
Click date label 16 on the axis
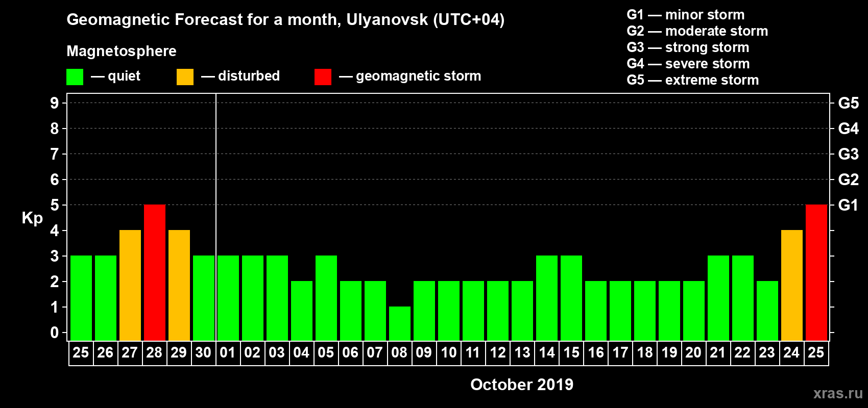(x=596, y=353)
